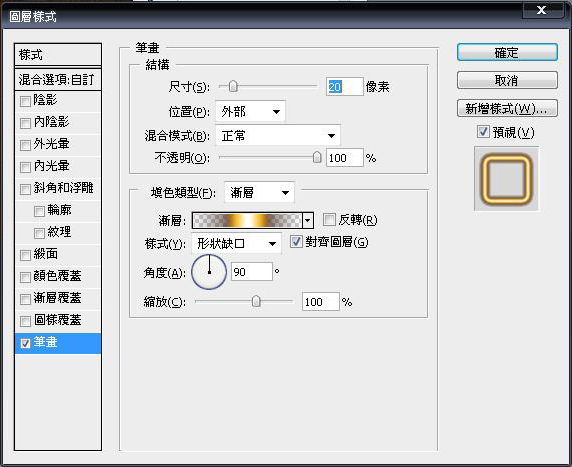
Task: Close the 圖層樣式 dialog
Action: tap(542, 10)
